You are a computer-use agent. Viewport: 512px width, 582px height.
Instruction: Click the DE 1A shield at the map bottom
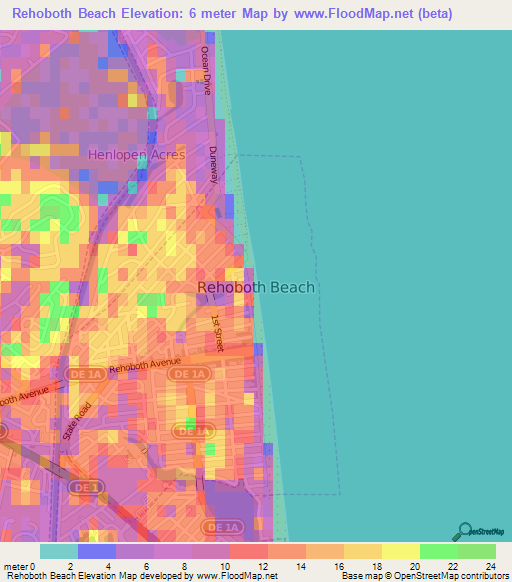pos(223,527)
